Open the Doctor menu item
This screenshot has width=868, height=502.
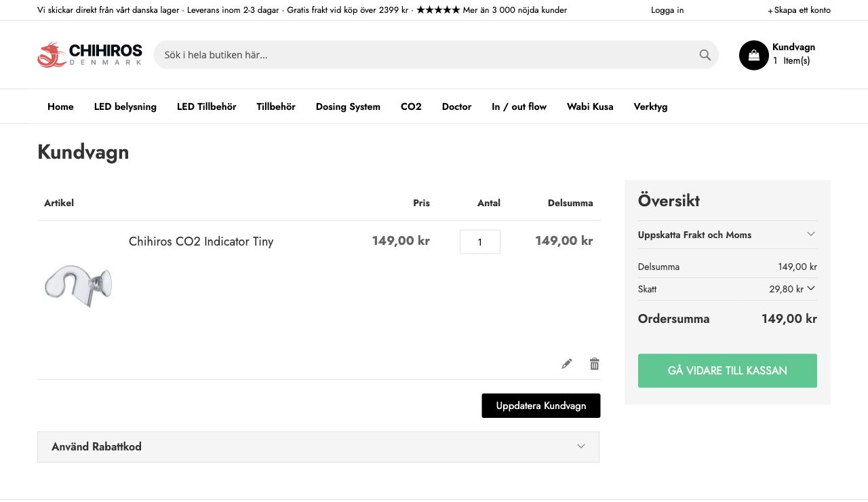click(x=456, y=107)
